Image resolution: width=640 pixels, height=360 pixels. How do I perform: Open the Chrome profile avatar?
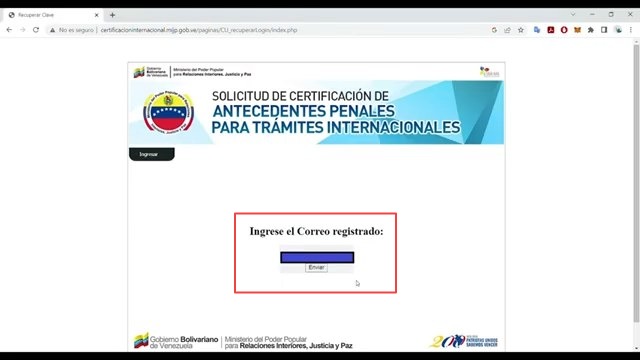pyautogui.click(x=618, y=30)
